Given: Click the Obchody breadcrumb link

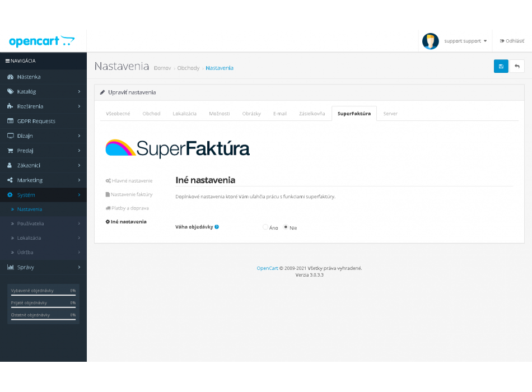Looking at the screenshot, I should [x=188, y=68].
